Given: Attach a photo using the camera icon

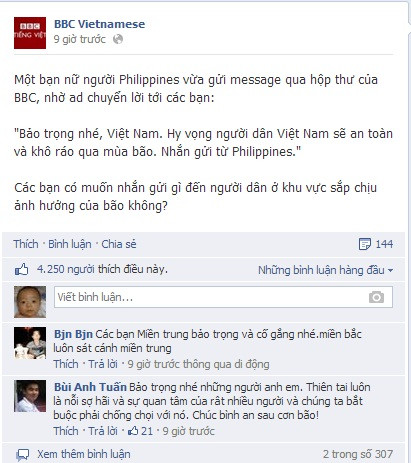Looking at the screenshot, I should click(376, 297).
